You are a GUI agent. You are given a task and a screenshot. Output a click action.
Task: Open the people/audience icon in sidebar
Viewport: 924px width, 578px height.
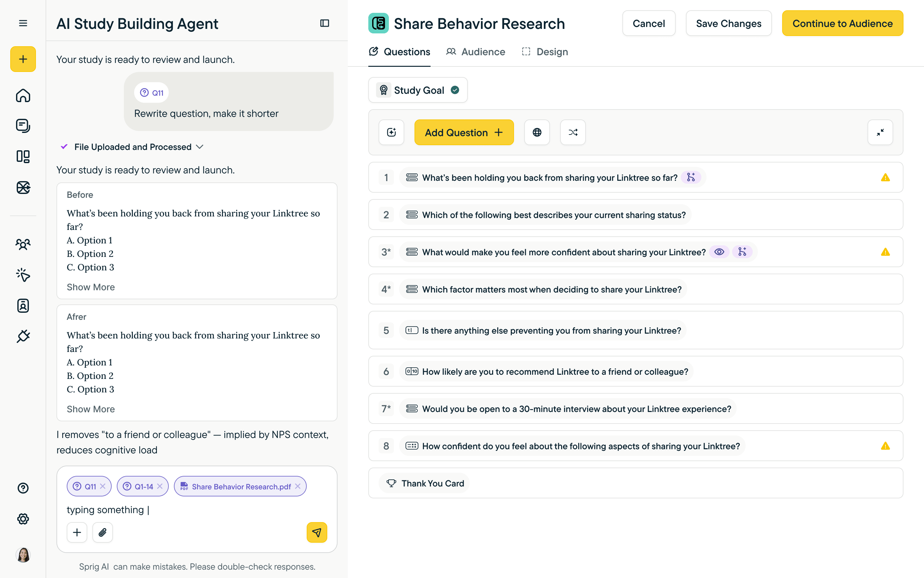tap(23, 244)
